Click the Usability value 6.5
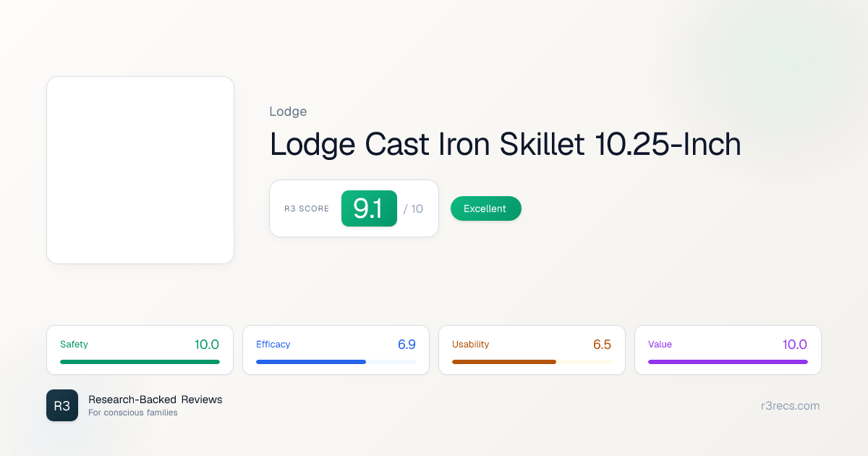 coord(603,345)
